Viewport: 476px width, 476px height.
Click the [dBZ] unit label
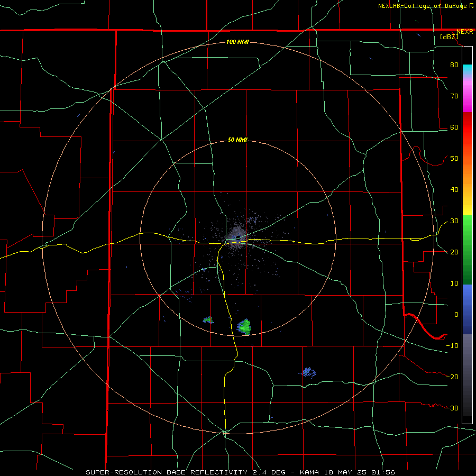[x=449, y=37]
